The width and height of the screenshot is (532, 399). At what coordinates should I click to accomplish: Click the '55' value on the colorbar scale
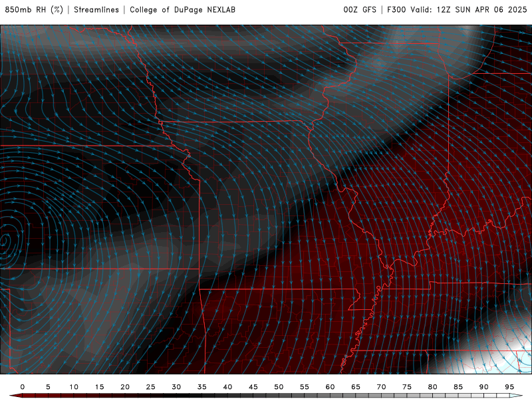(x=305, y=387)
